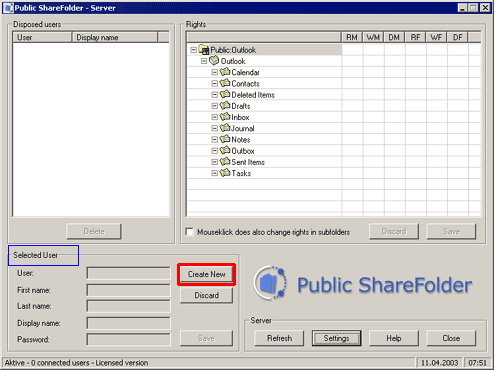Click the Inbox folder icon
This screenshot has height=370, width=494.
click(225, 117)
